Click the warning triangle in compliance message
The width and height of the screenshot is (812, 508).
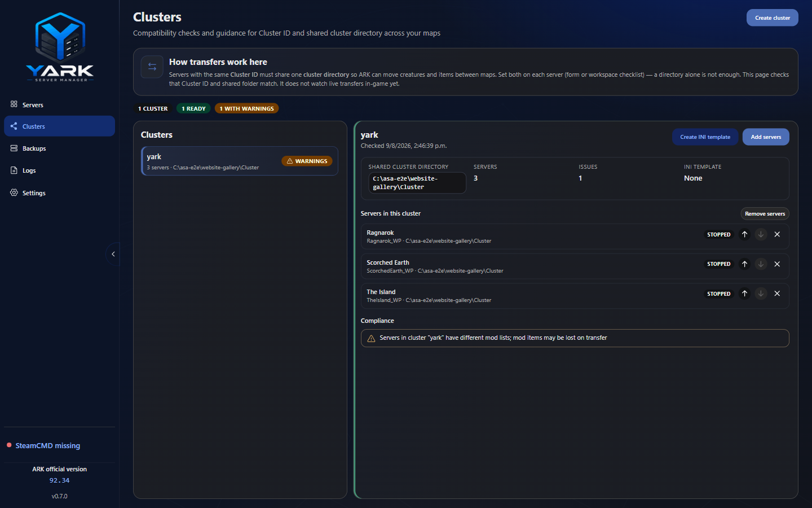[371, 339]
